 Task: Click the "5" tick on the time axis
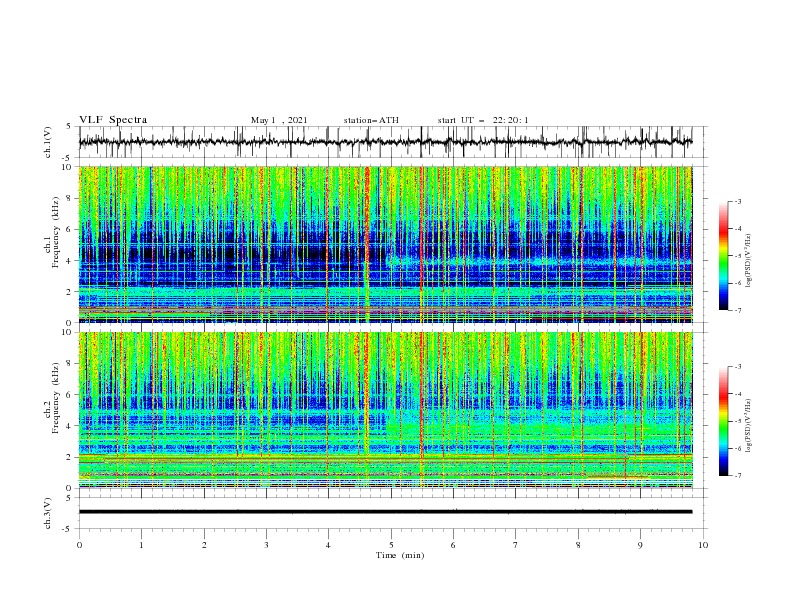pos(391,545)
